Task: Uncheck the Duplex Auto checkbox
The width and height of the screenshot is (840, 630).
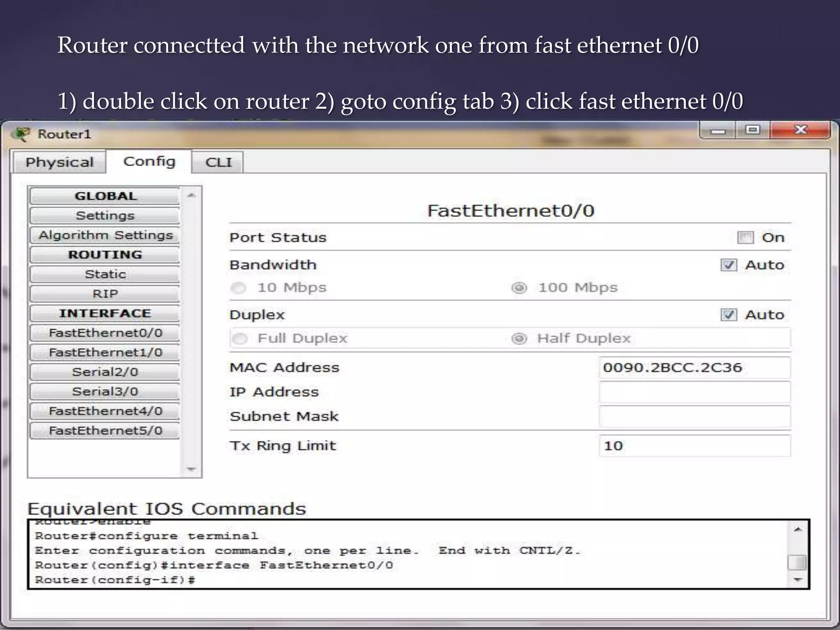Action: tap(728, 315)
